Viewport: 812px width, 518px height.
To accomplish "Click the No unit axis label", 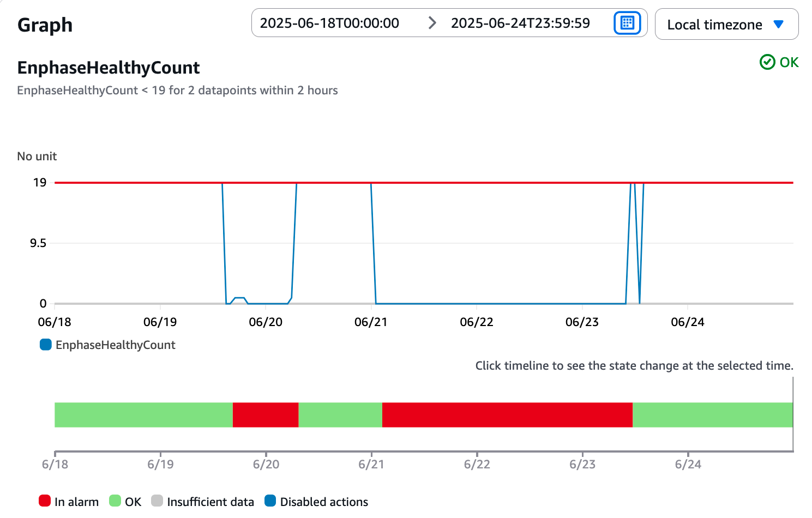I will point(37,156).
